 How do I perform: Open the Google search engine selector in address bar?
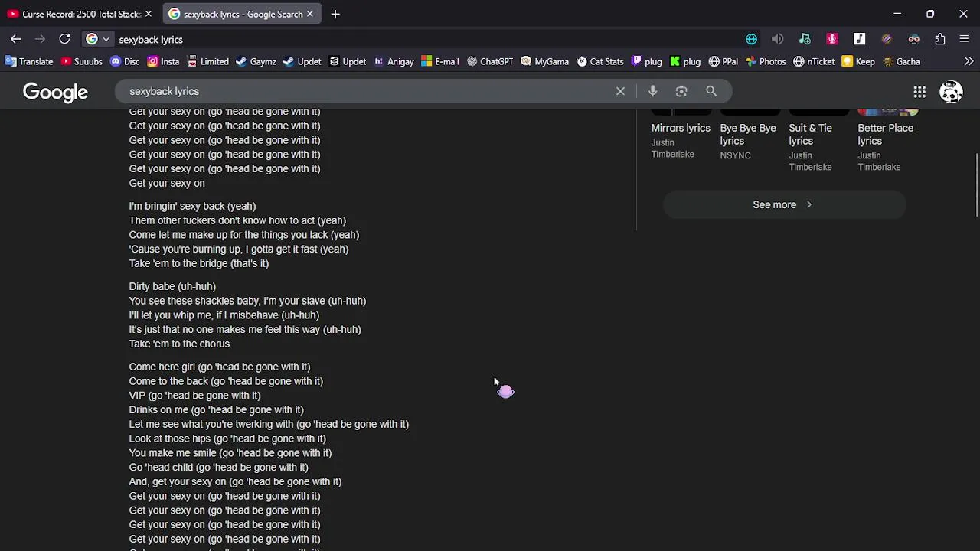98,39
